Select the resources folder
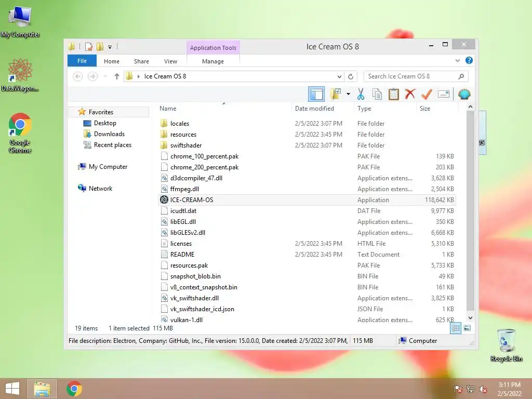Image resolution: width=532 pixels, height=399 pixels. click(x=307, y=135)
